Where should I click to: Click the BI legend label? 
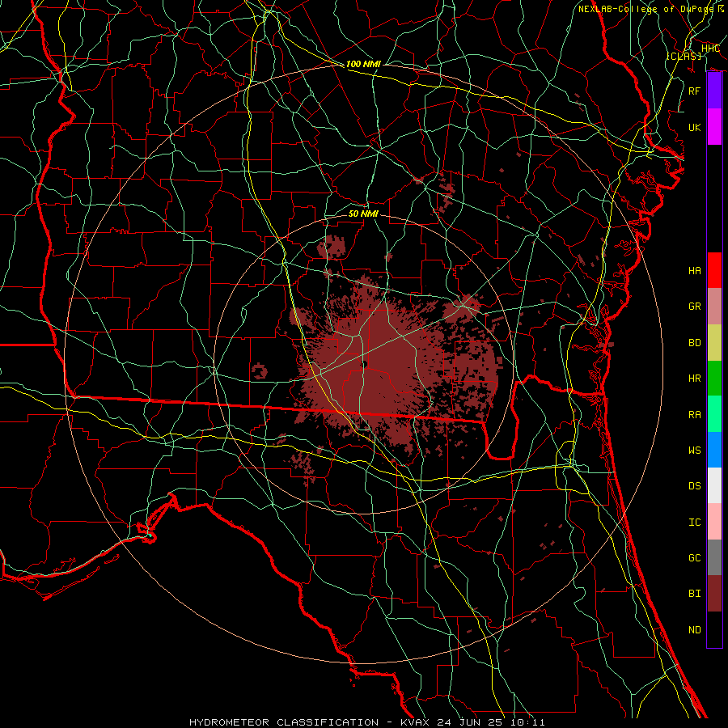point(695,594)
